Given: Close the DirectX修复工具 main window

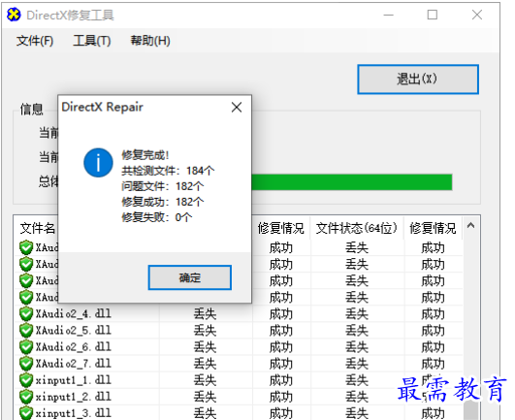Looking at the screenshot, I should [477, 15].
